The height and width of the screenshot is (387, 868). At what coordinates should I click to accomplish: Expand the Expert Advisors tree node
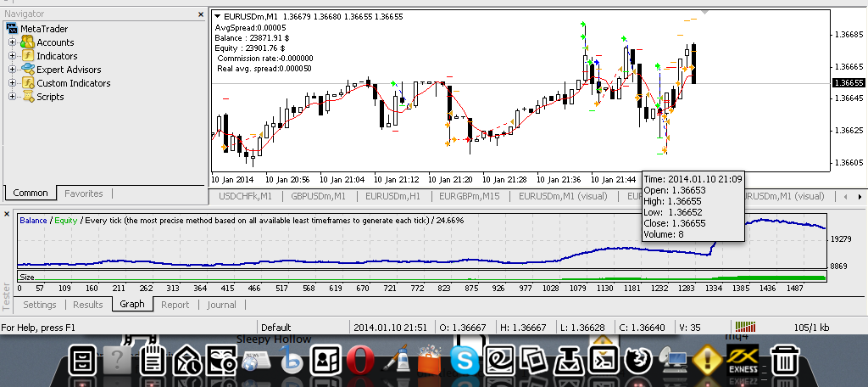click(x=12, y=70)
